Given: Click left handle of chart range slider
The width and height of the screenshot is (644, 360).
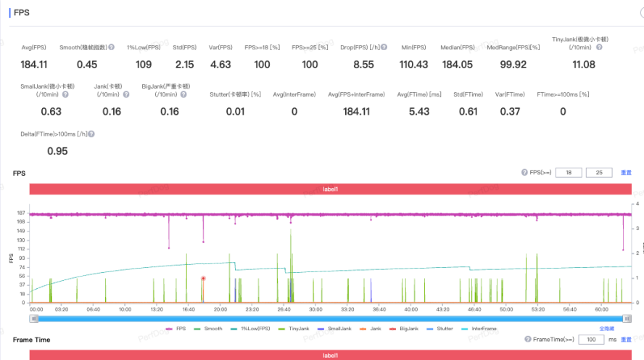Looking at the screenshot, I should point(34,319).
